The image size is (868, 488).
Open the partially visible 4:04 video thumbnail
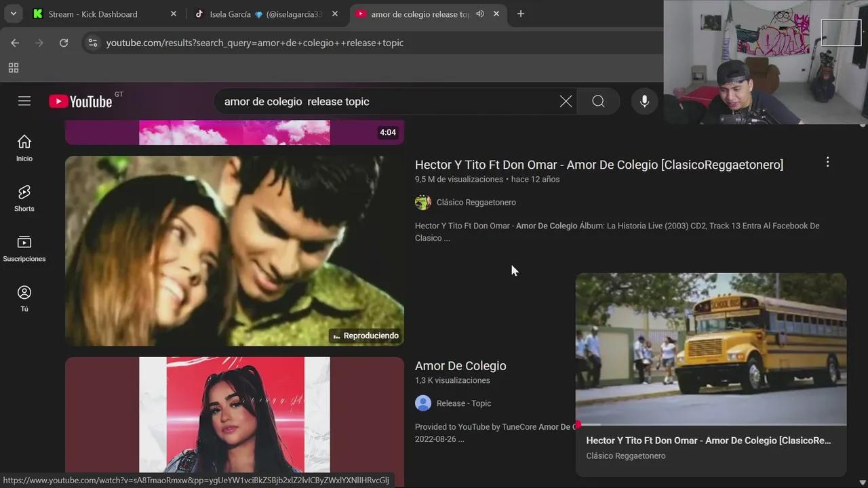235,132
